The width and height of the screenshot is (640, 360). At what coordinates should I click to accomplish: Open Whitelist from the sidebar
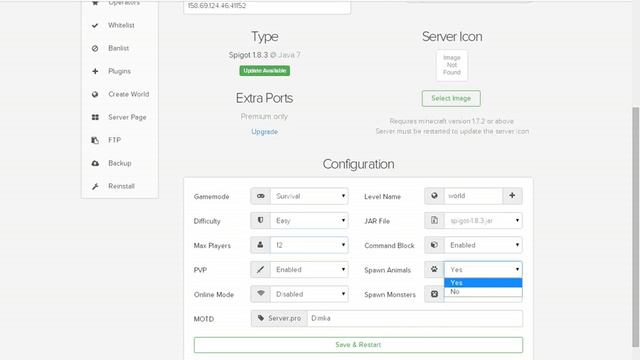tap(120, 25)
